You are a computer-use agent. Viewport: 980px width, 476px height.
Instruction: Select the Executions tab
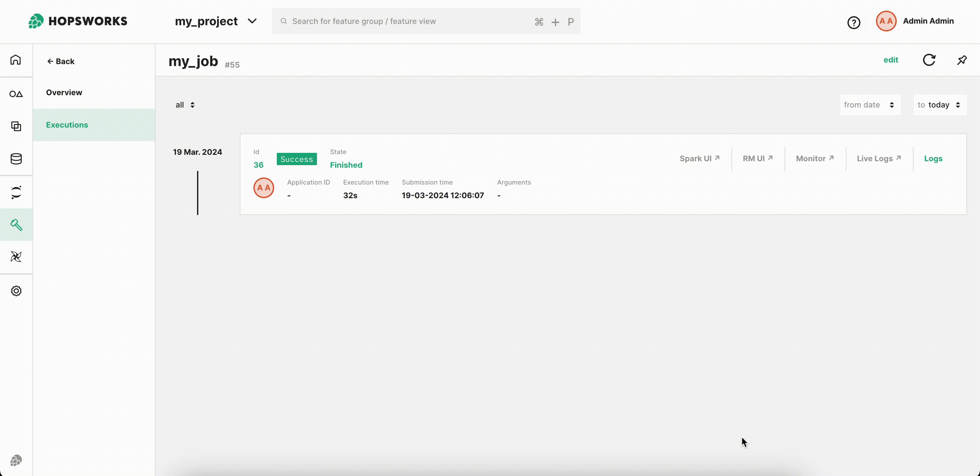coord(67,124)
